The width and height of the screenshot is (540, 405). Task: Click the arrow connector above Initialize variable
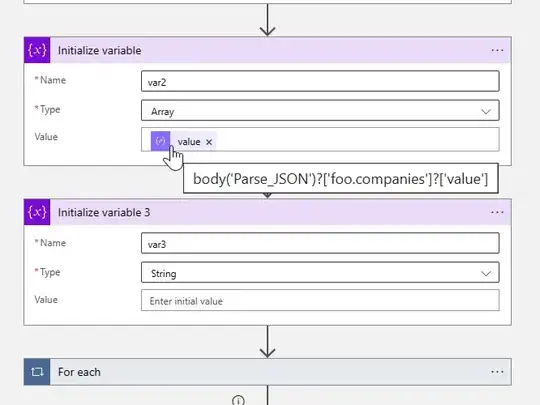coord(267,20)
